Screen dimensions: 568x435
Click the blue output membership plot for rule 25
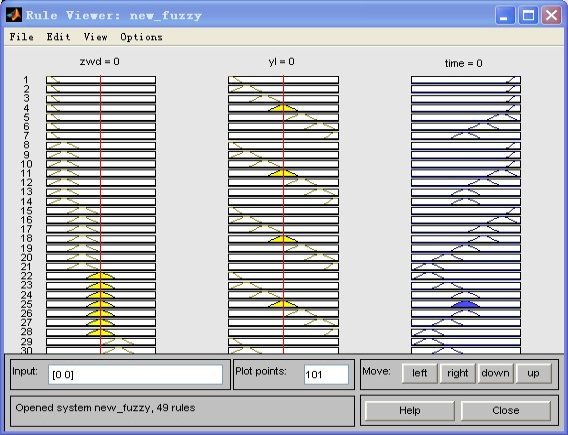pos(466,304)
